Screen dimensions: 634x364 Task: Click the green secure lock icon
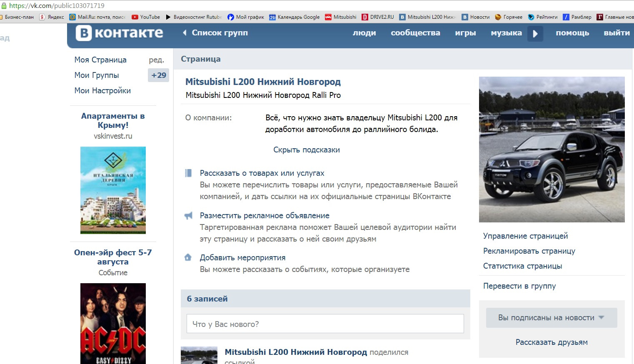[4, 6]
